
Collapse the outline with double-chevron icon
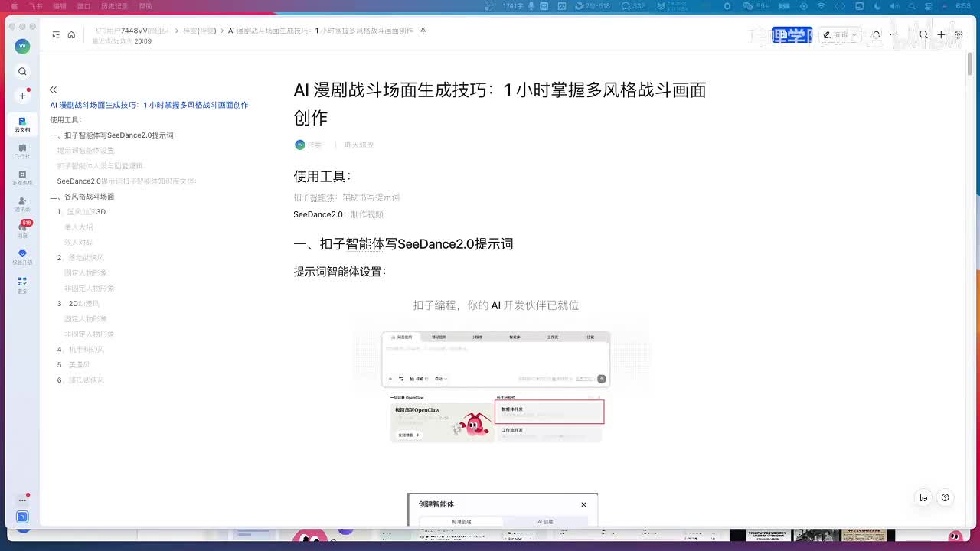pyautogui.click(x=53, y=90)
